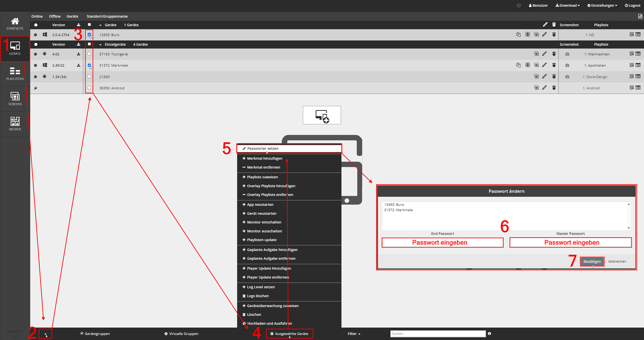Click screenshot camera icon for Apotheken row
644x340 pixels.
pyautogui.click(x=567, y=65)
